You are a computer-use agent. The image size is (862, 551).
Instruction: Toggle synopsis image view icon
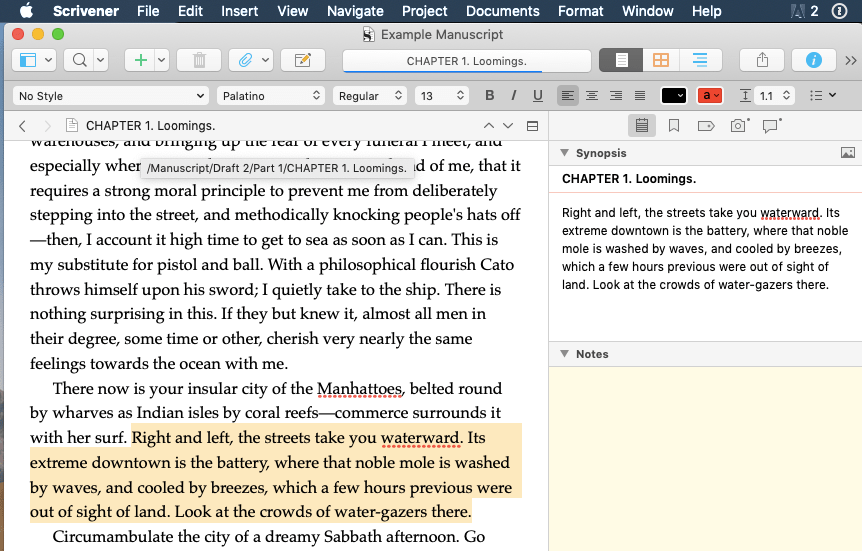point(848,153)
